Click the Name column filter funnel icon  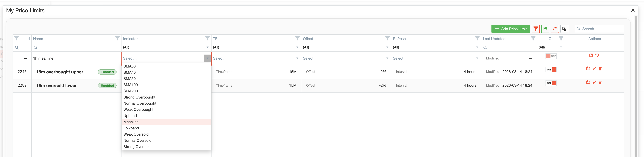117,38
